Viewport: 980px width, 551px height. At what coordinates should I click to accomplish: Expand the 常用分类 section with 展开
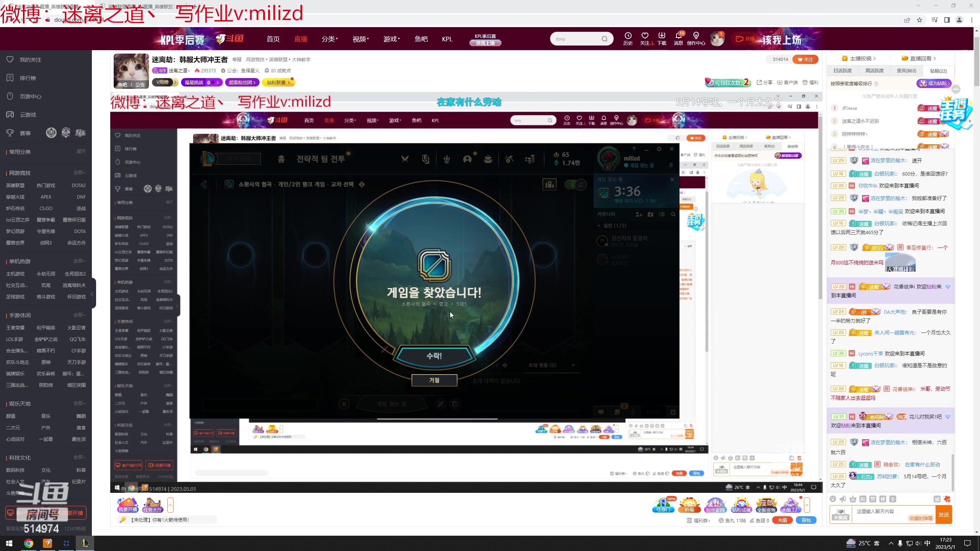pos(81,152)
